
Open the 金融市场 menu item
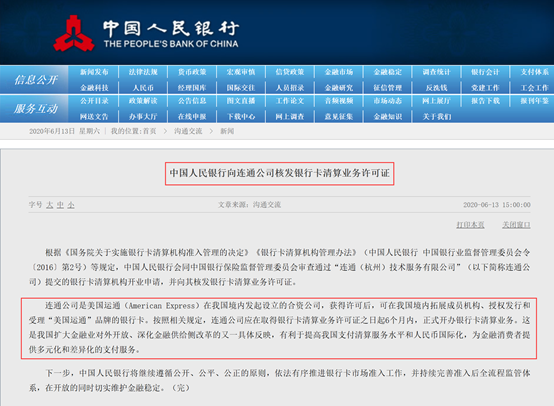coord(339,72)
